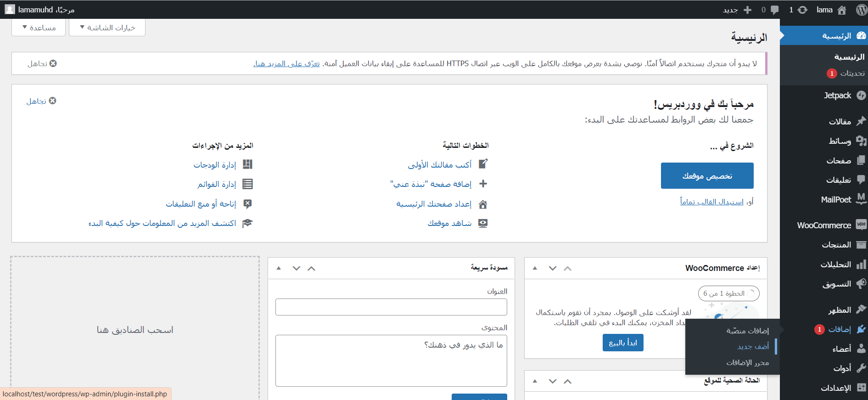Click the comments toggle icon in welcome panel

(247, 203)
